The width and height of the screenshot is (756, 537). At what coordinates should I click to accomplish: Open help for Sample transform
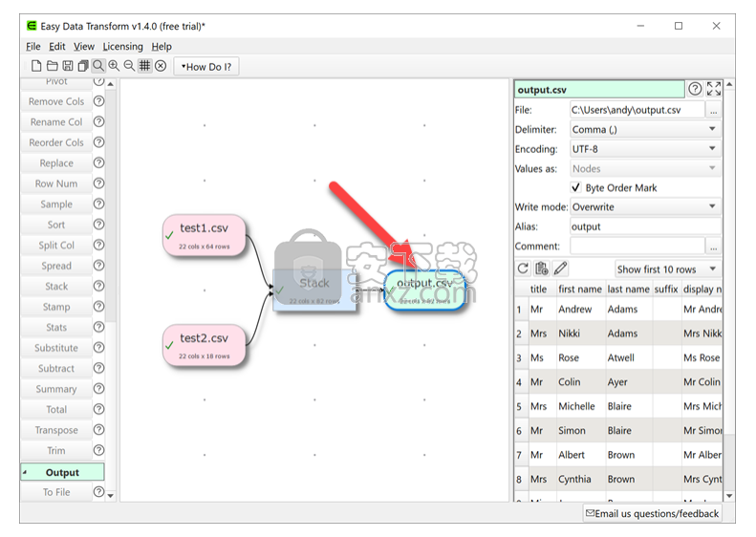[x=98, y=204]
